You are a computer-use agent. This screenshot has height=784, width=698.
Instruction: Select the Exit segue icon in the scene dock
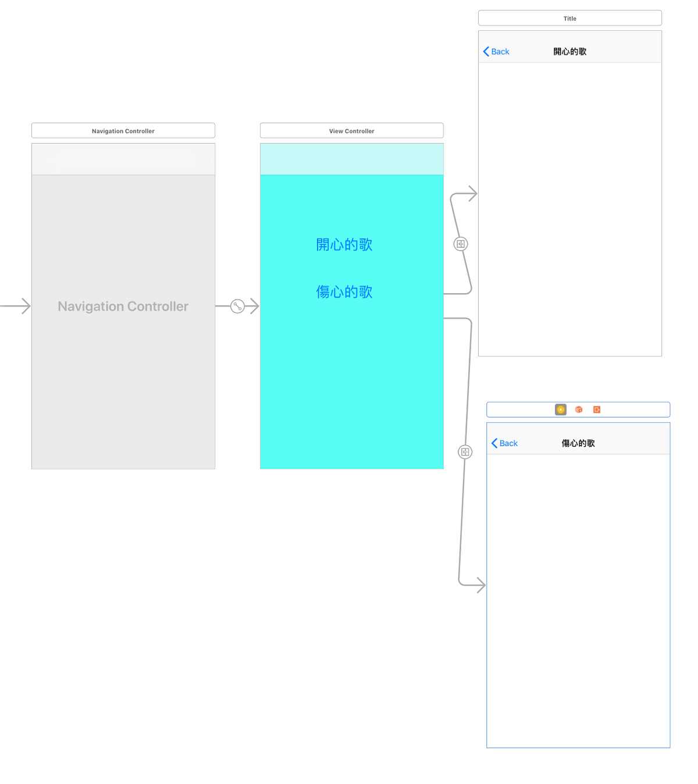coord(596,409)
